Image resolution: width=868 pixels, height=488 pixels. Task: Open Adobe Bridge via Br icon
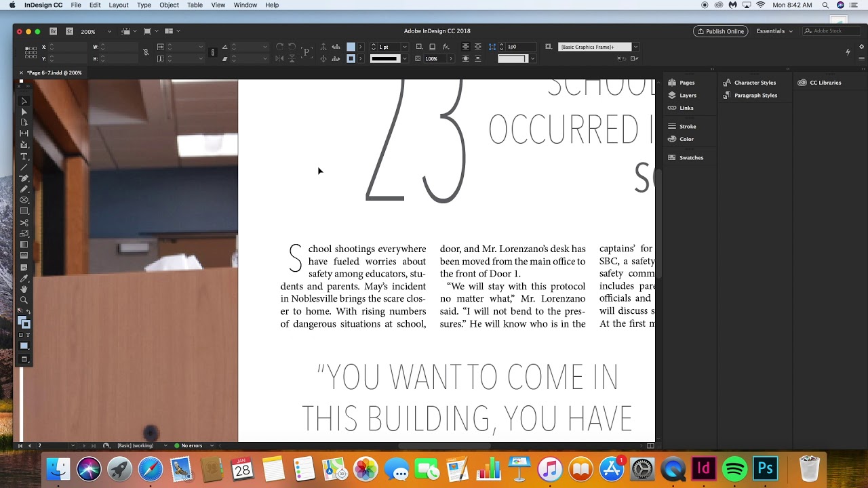click(54, 31)
